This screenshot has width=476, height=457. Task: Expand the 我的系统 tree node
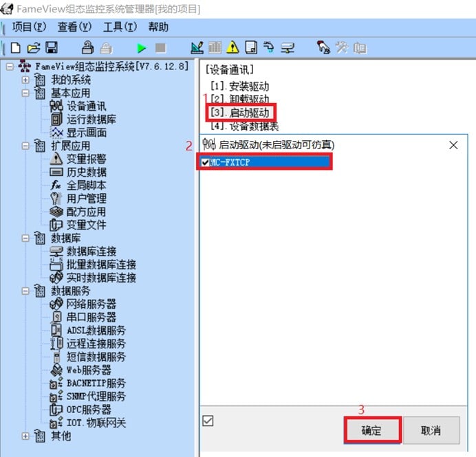coord(25,80)
